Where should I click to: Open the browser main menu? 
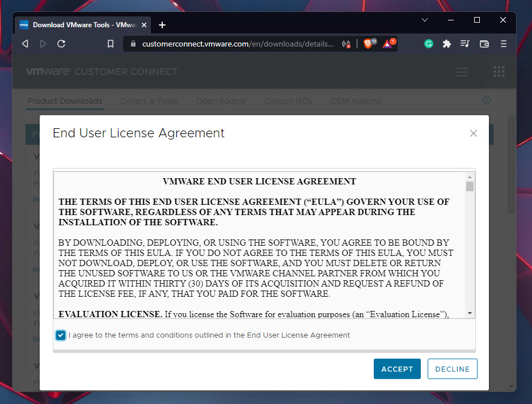pos(504,44)
